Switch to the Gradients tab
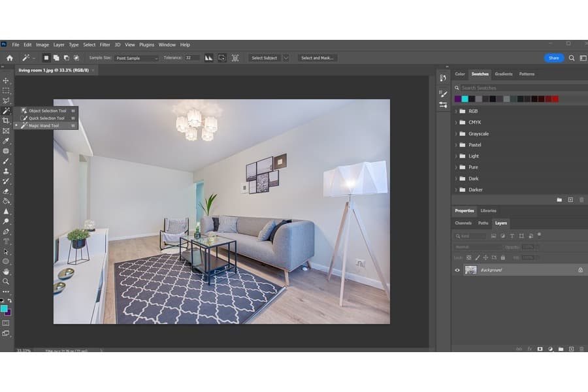 [503, 74]
